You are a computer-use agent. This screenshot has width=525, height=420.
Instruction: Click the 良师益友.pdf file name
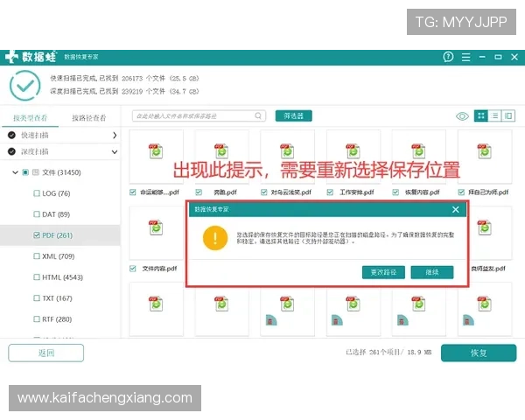488,269
